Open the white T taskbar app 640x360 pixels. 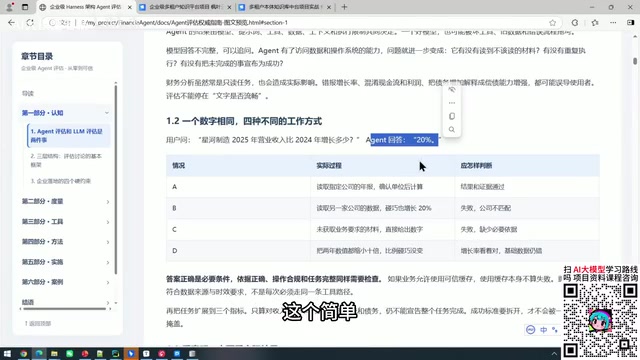click(146, 353)
